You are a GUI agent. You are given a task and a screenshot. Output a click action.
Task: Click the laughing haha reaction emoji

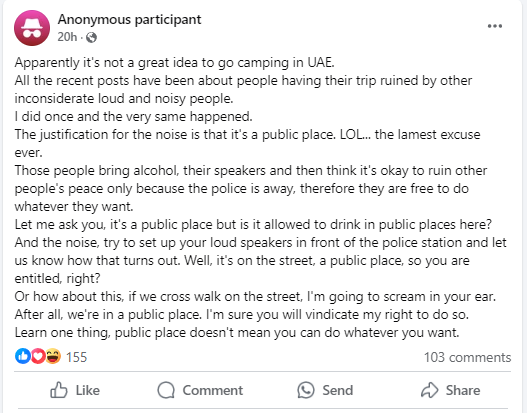coord(53,356)
